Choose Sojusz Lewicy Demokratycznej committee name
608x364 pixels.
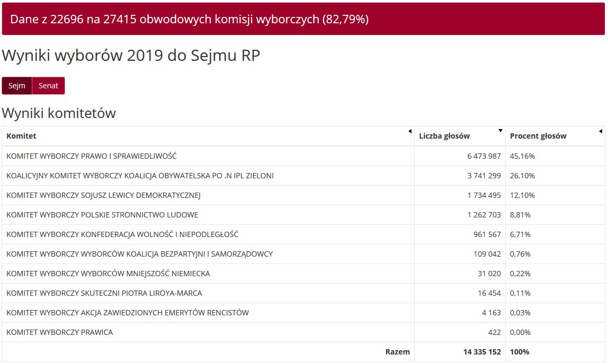tap(103, 195)
